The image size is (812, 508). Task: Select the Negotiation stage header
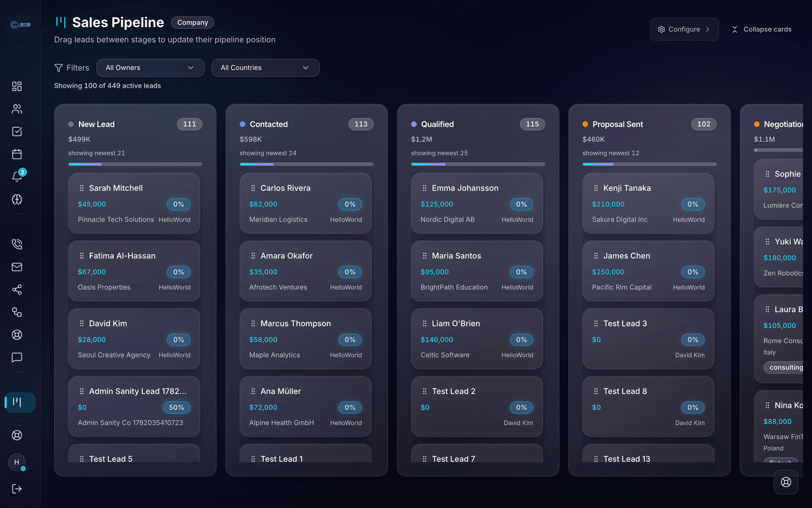coord(783,124)
